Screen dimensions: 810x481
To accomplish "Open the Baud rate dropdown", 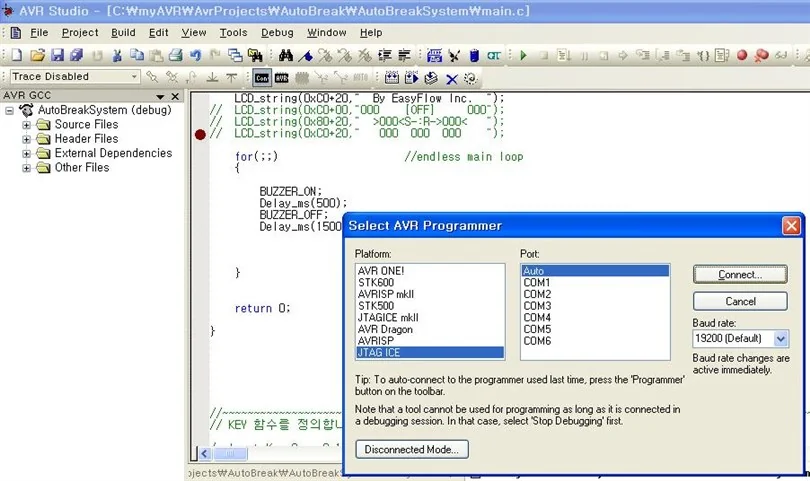I will pyautogui.click(x=780, y=339).
